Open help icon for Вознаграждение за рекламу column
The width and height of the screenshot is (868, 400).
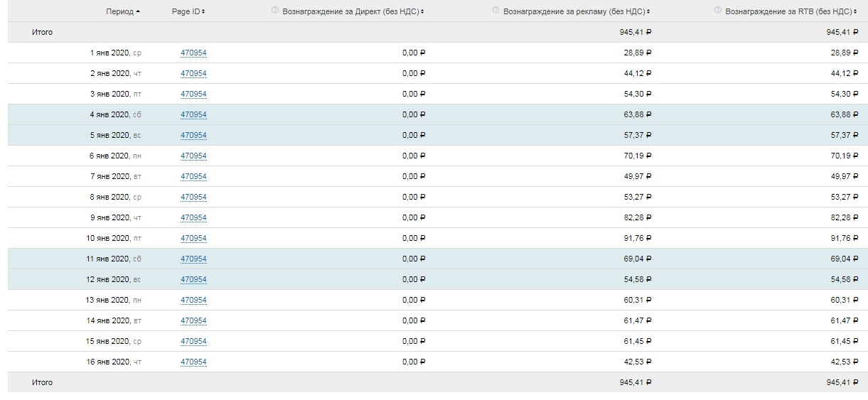[x=495, y=11]
